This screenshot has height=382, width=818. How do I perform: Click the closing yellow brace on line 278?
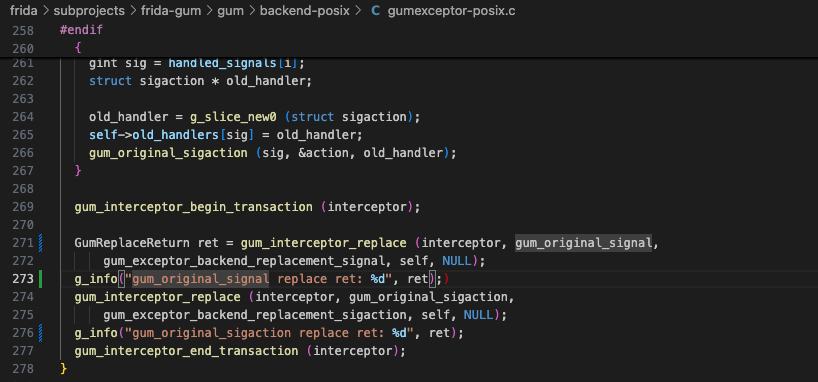[64, 368]
